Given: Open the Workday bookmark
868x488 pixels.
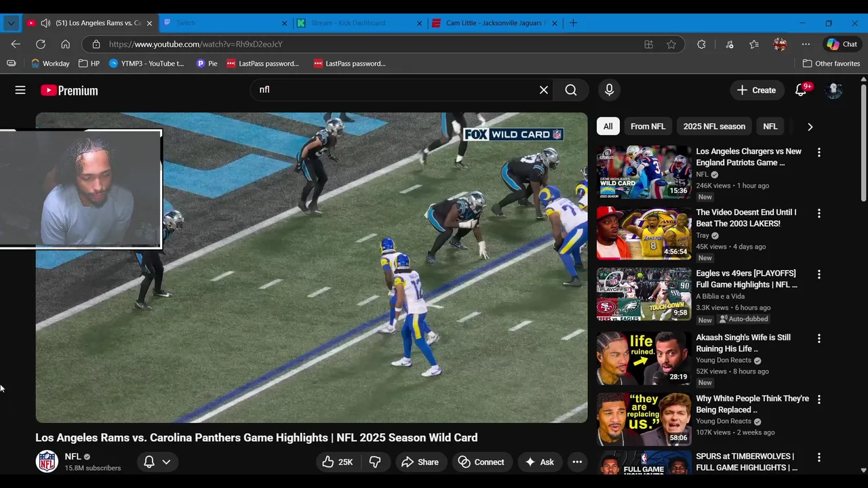Looking at the screenshot, I should (50, 64).
